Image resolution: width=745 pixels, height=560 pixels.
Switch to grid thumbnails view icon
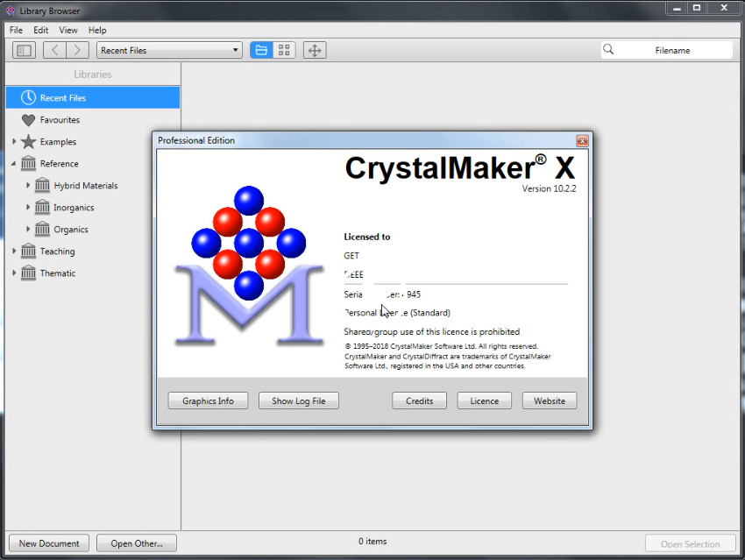pos(284,50)
